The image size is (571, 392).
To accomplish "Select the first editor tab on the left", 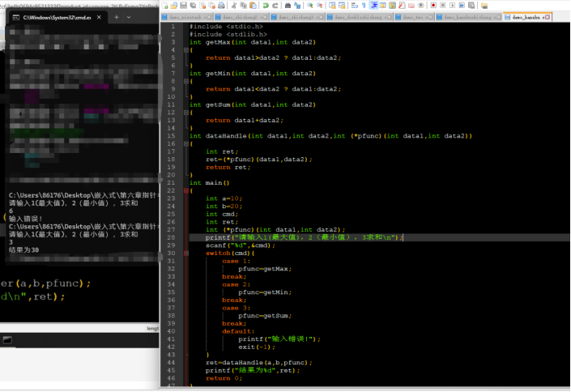I will tap(187, 17).
